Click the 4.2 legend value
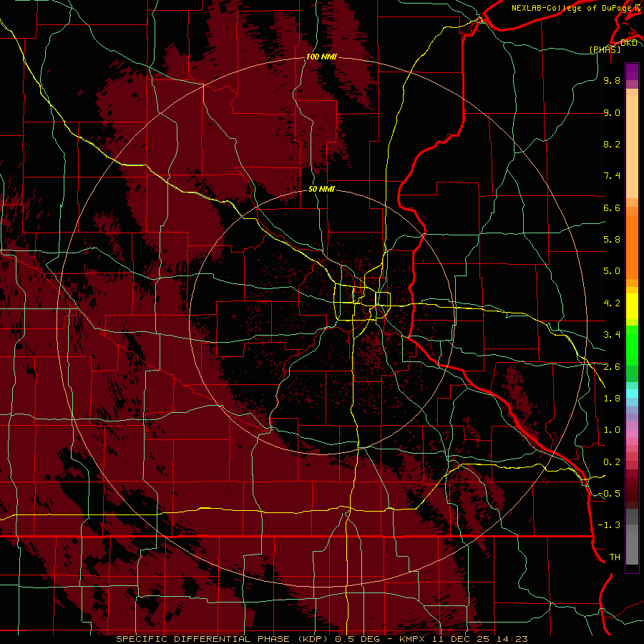Image resolution: width=644 pixels, height=644 pixels. coord(612,303)
